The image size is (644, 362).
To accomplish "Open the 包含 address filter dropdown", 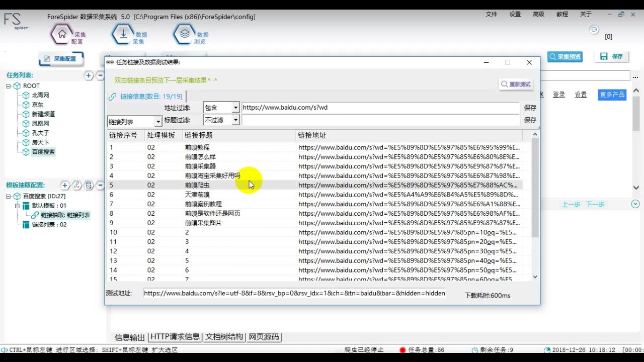I will (x=235, y=108).
